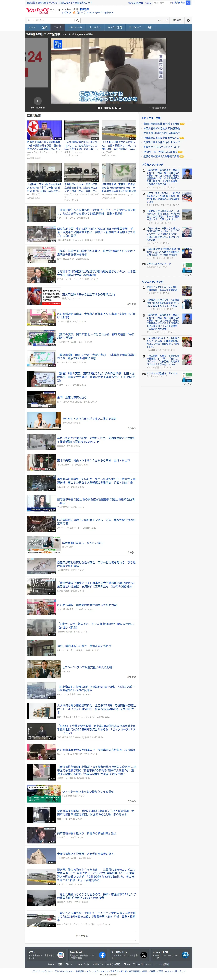Close the 視界がくっきり薬局 ad

tap(135, 428)
